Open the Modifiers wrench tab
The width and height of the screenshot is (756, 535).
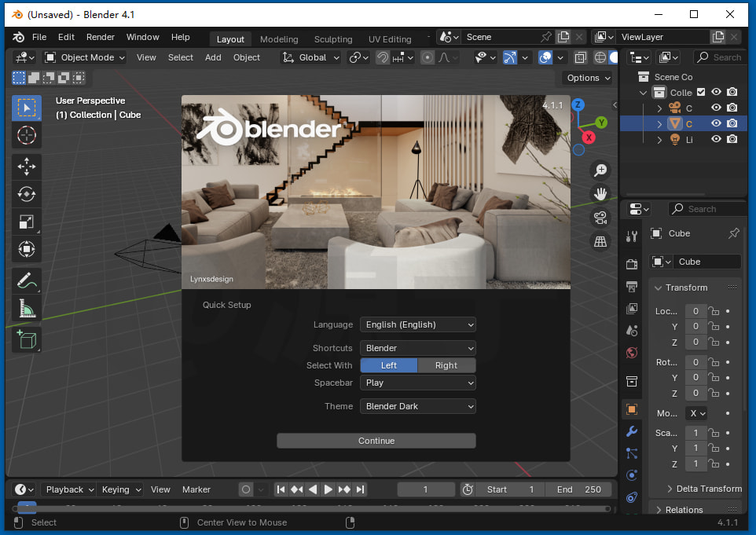pos(632,431)
